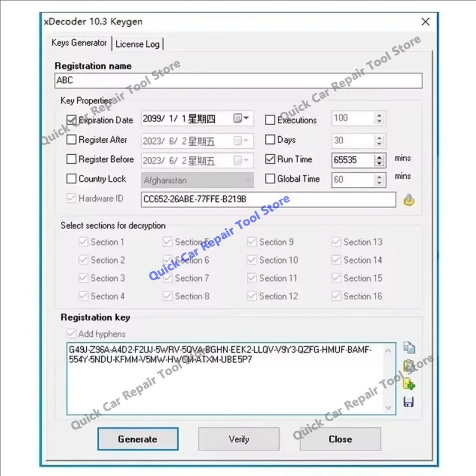
Task: Decrease the Run Time value with down arrow
Action: click(x=379, y=163)
